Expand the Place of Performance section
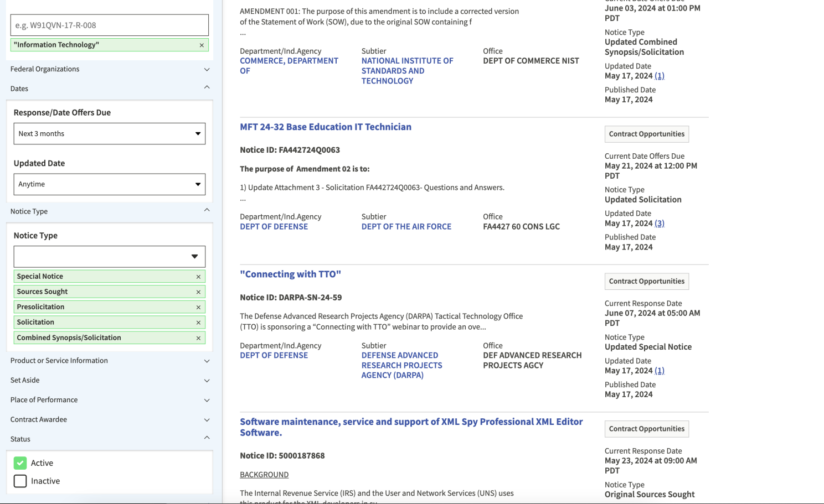Screen dimensions: 824x504 click(110, 400)
